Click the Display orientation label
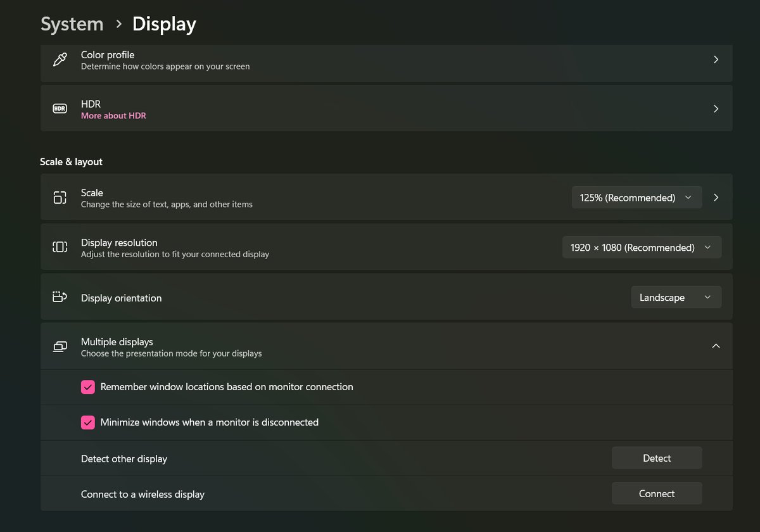 point(121,298)
